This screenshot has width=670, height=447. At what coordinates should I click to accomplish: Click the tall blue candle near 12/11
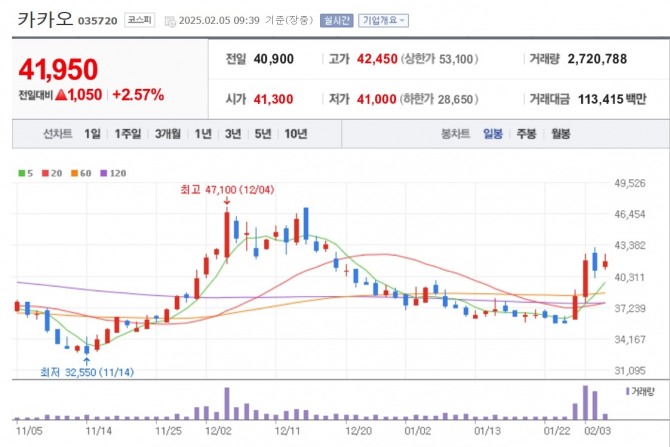point(306,224)
